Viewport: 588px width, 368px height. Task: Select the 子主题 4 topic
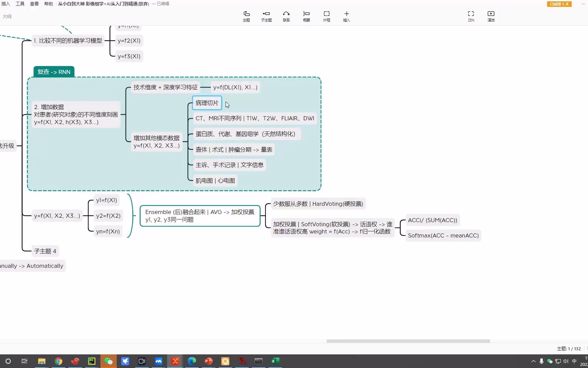pyautogui.click(x=45, y=251)
